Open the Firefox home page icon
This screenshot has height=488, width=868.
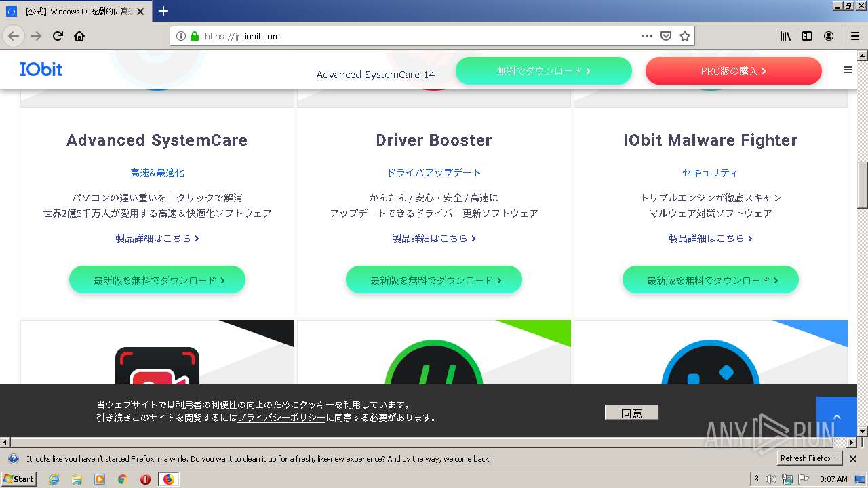coord(79,36)
